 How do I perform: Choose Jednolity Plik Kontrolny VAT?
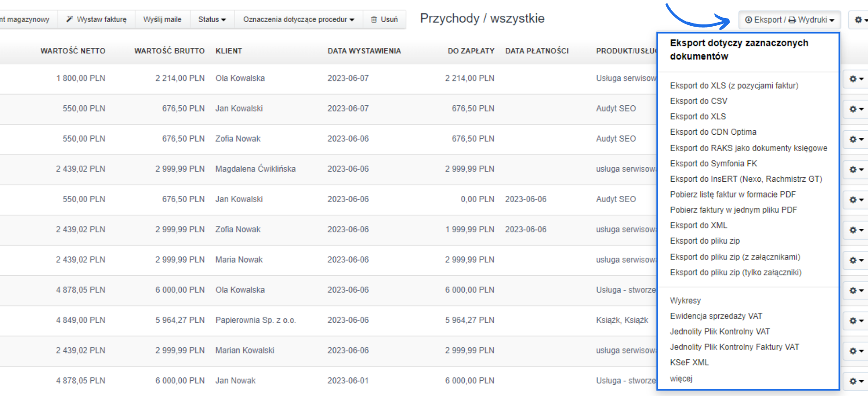720,331
